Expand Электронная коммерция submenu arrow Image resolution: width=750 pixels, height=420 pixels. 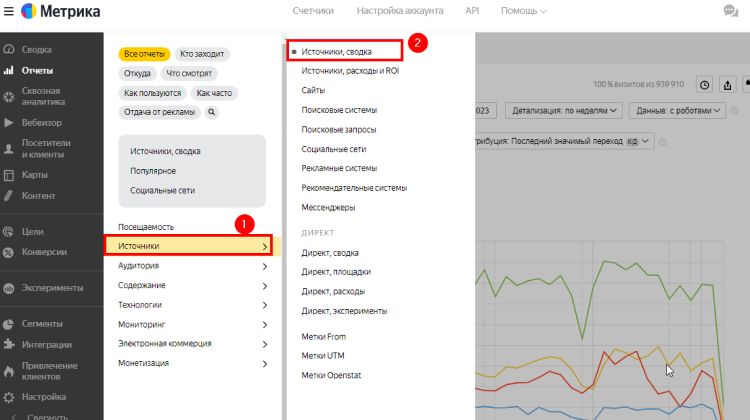tap(265, 344)
